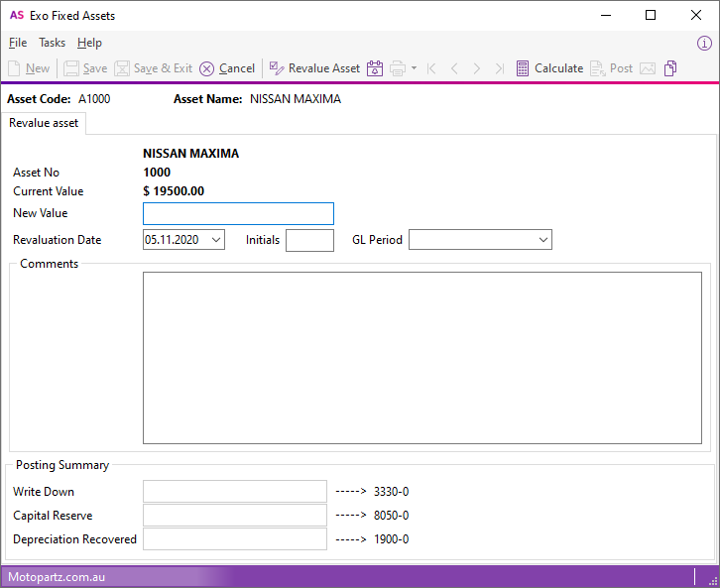Open the Tasks menu
The height and width of the screenshot is (588, 720).
pos(53,43)
